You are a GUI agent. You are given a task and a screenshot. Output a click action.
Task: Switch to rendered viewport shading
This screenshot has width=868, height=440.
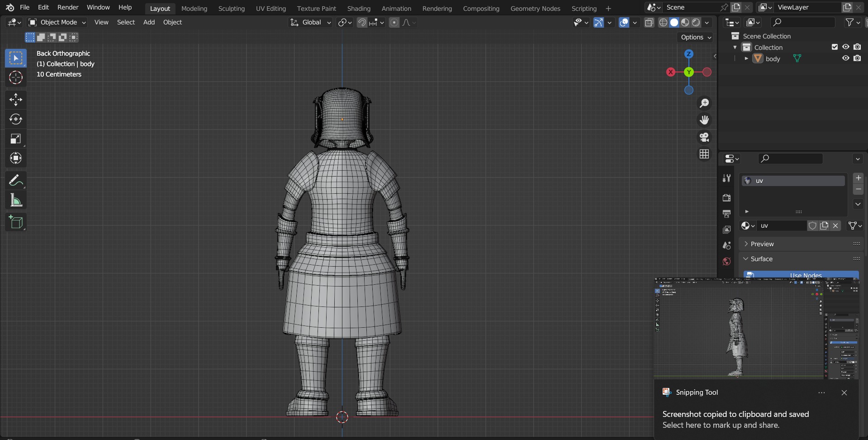click(x=696, y=23)
